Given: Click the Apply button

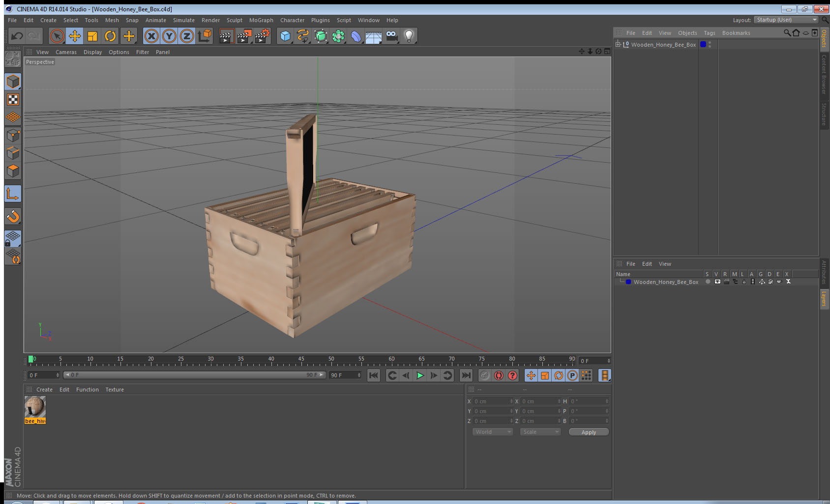Looking at the screenshot, I should (589, 432).
